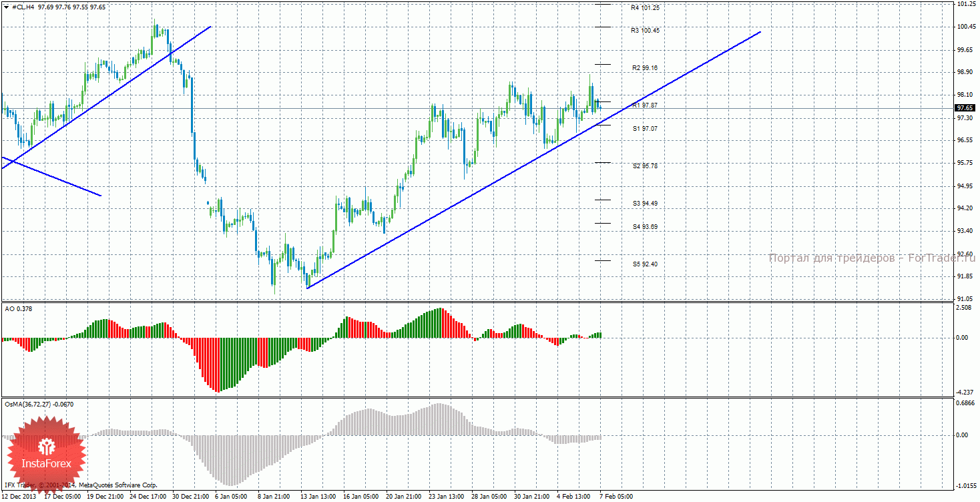Click the InstaForex starburst logo

[x=46, y=455]
